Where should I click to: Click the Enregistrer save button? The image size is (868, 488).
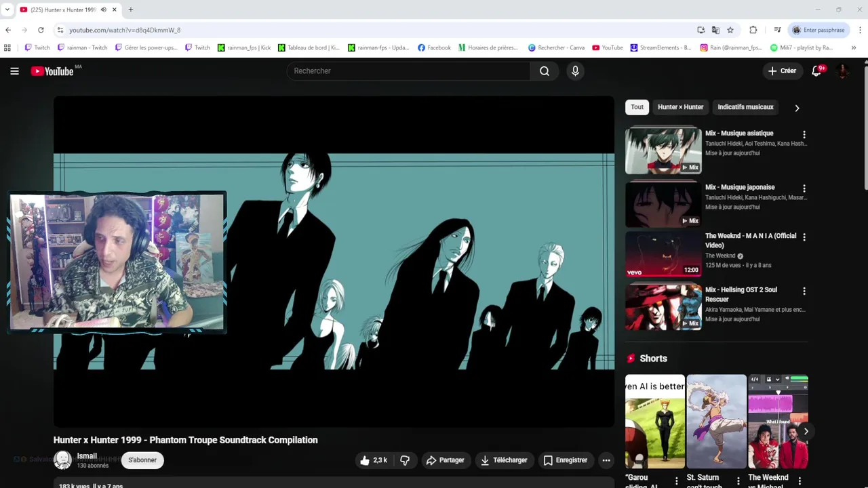point(566,460)
